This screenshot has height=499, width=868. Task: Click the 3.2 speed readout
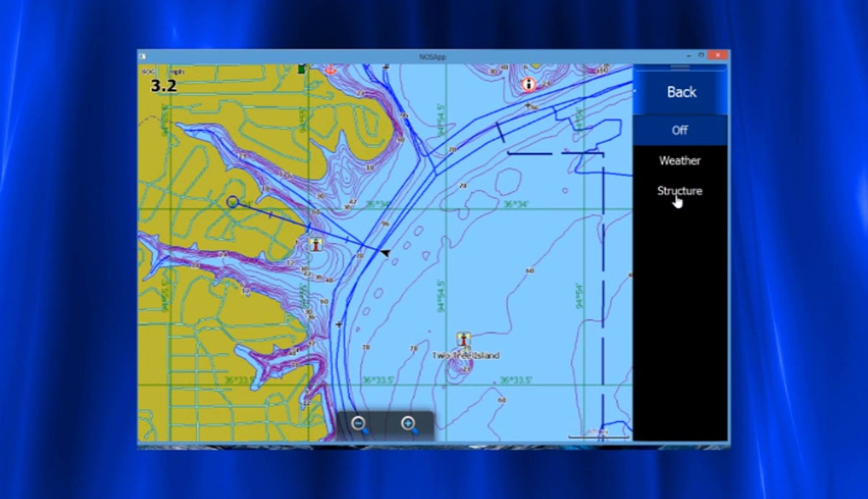tap(164, 86)
